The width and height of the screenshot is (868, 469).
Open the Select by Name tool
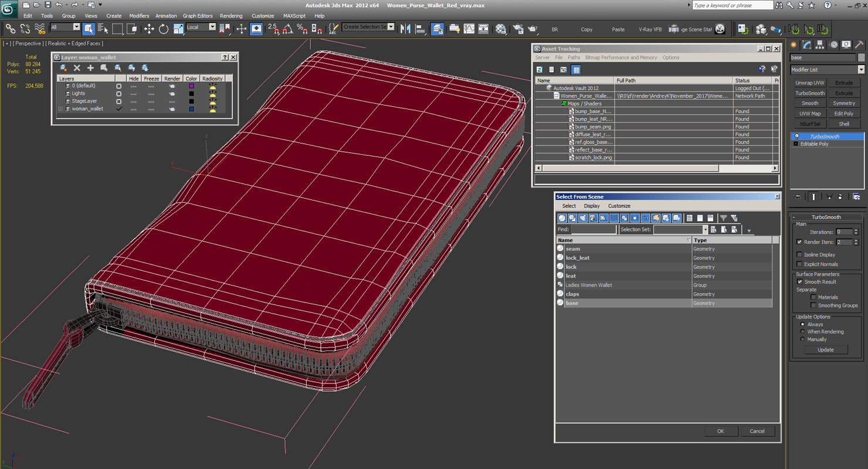click(x=103, y=29)
